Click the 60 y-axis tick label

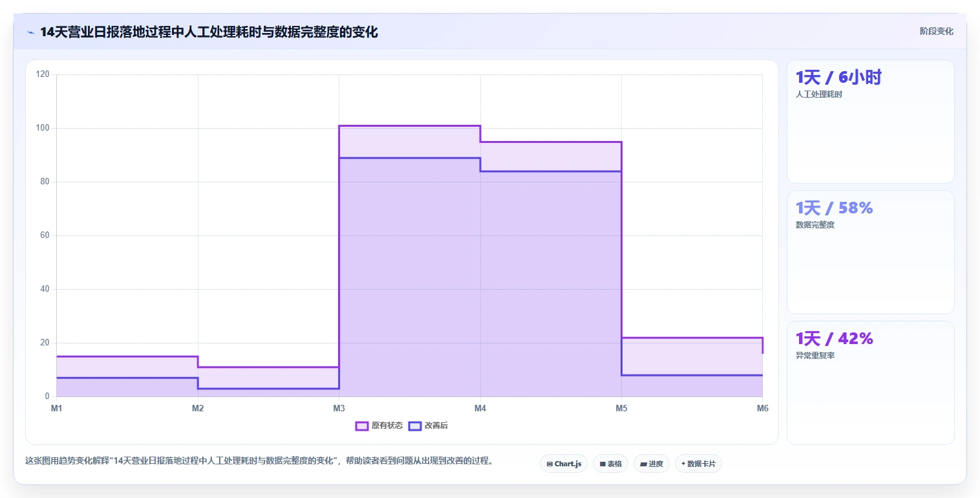(45, 235)
